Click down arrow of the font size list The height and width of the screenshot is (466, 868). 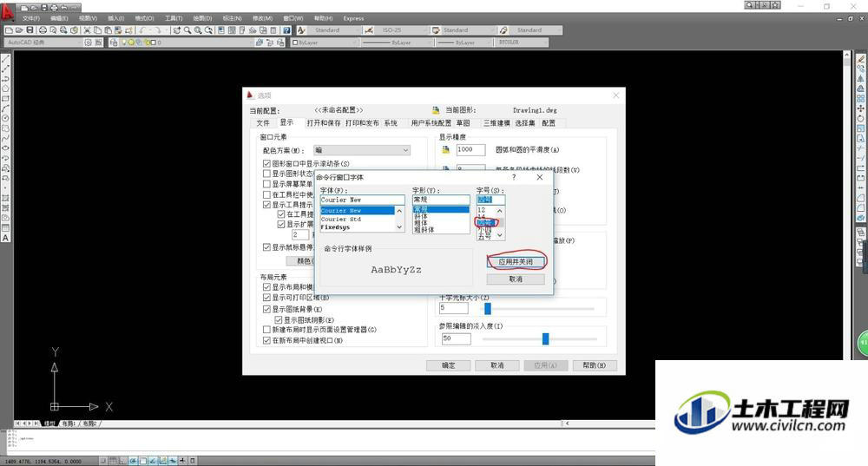(x=500, y=236)
